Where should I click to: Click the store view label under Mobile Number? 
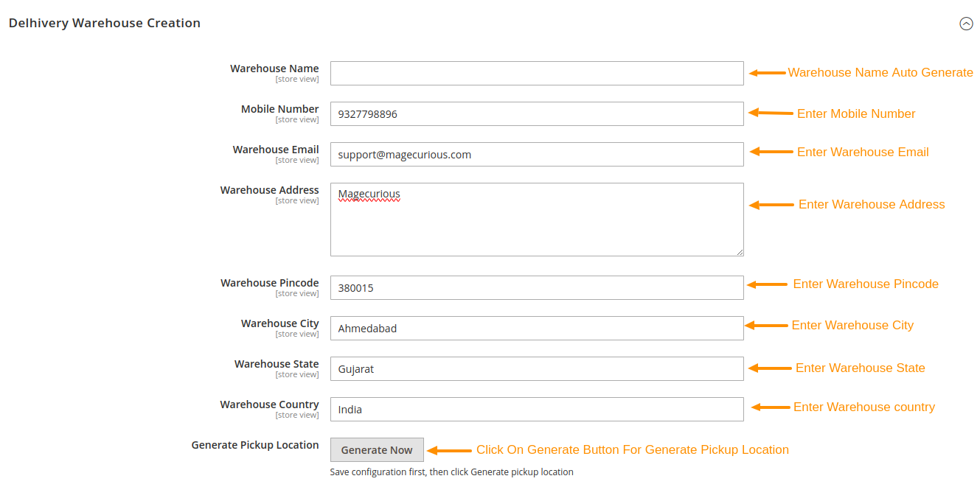pos(297,119)
